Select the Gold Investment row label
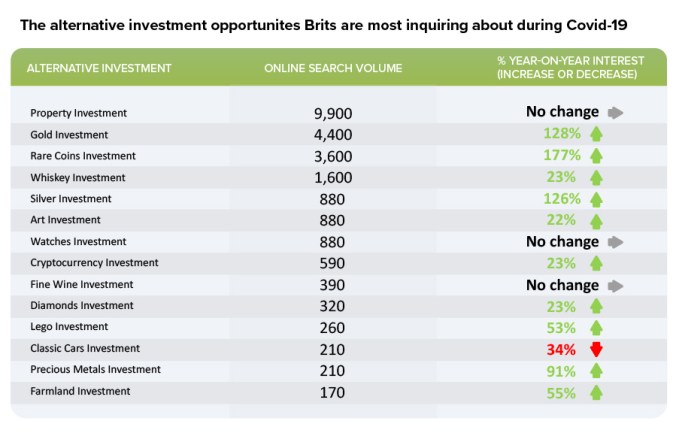676x433 pixels. click(69, 135)
